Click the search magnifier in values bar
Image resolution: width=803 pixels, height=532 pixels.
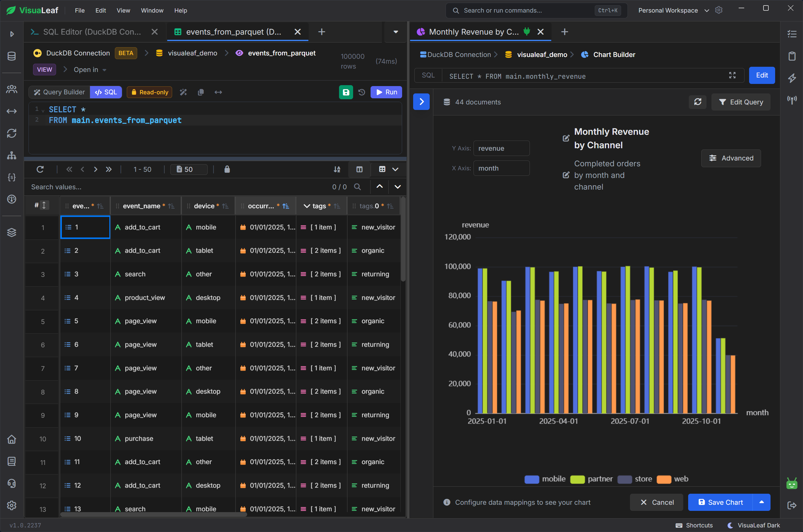pyautogui.click(x=357, y=187)
